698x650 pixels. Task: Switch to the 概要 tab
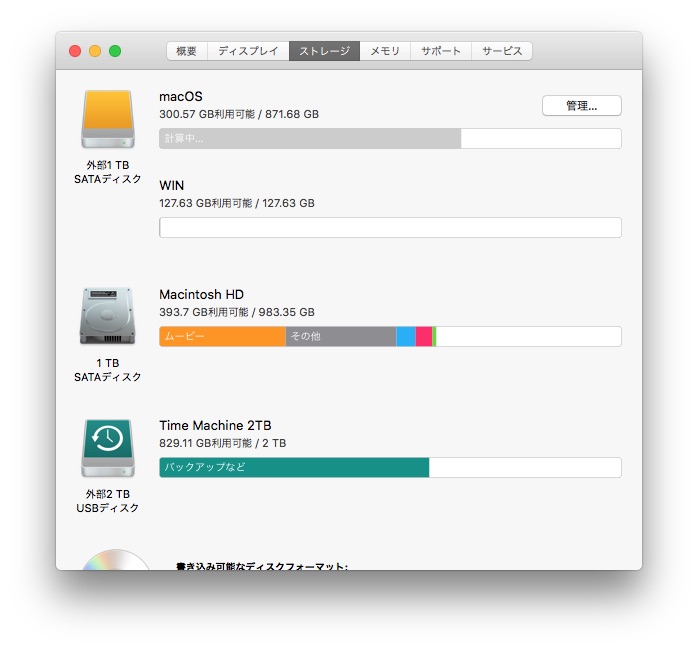click(x=187, y=51)
